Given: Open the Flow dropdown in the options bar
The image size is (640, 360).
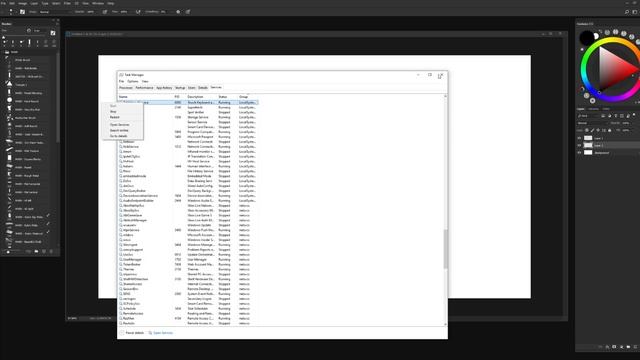Looking at the screenshot, I should (124, 12).
